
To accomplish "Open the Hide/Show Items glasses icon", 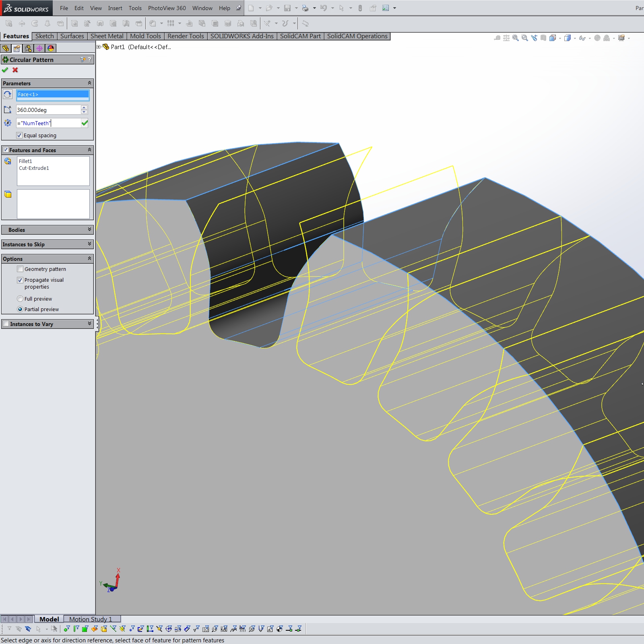I will (x=583, y=37).
